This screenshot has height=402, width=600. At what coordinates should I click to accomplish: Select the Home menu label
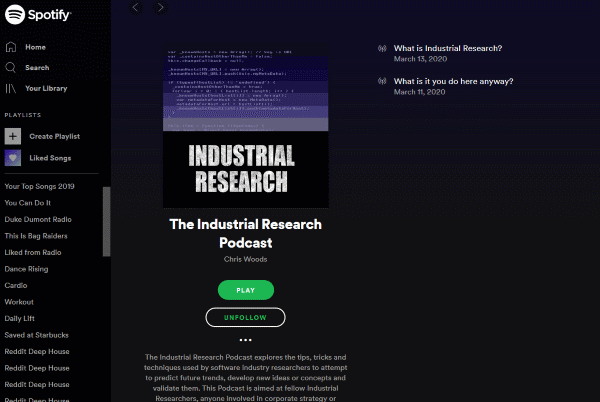point(36,47)
